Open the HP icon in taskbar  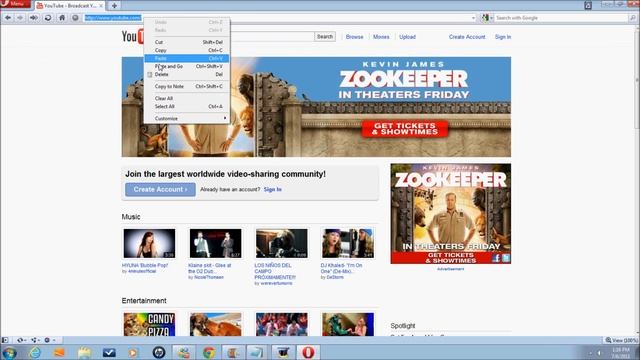(x=159, y=352)
